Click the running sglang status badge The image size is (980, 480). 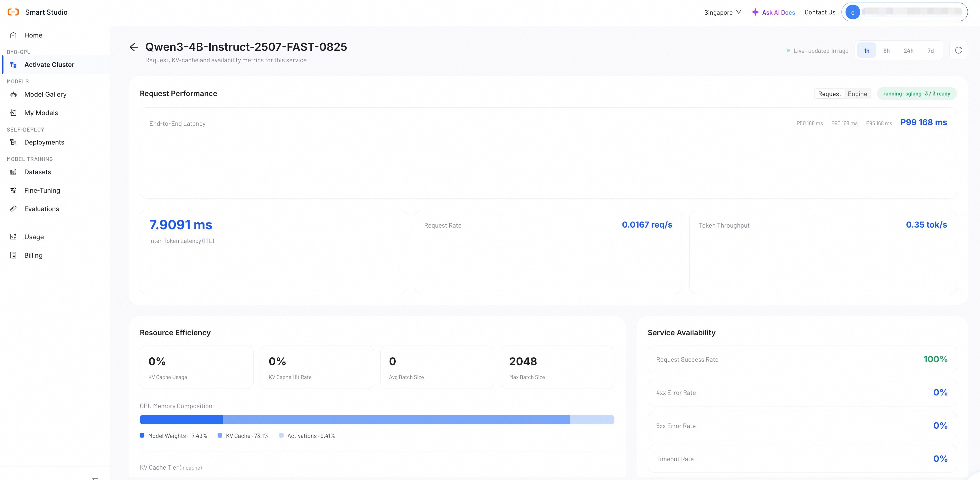tap(917, 93)
